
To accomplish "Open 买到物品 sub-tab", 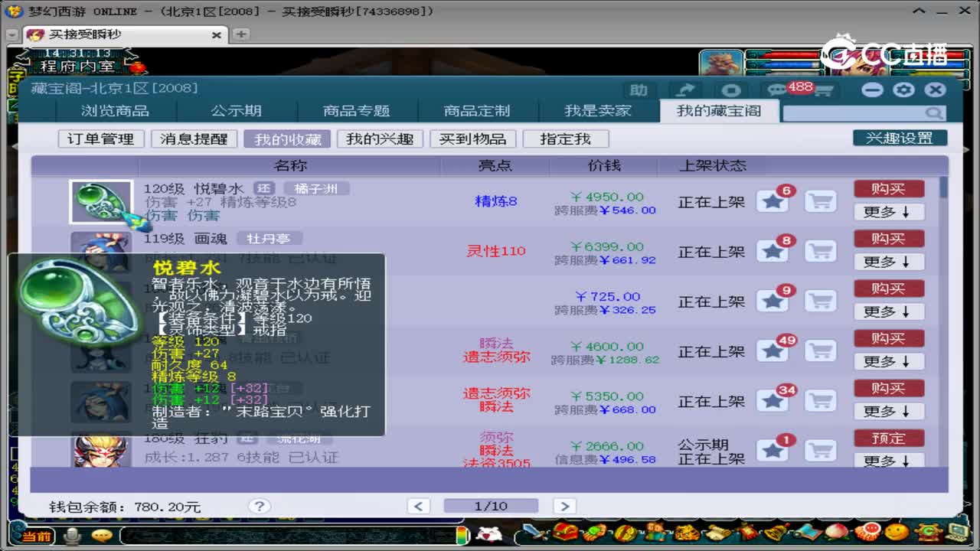I will coord(472,139).
